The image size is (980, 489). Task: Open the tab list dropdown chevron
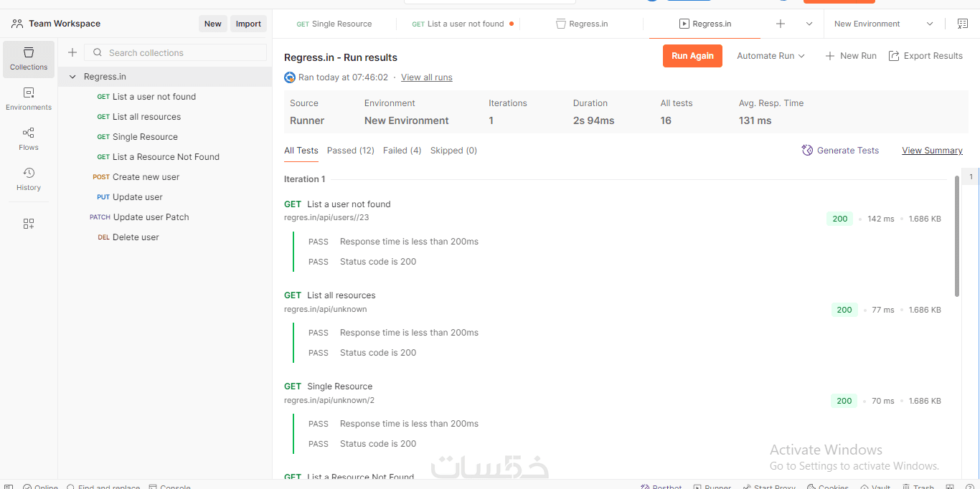coord(809,24)
